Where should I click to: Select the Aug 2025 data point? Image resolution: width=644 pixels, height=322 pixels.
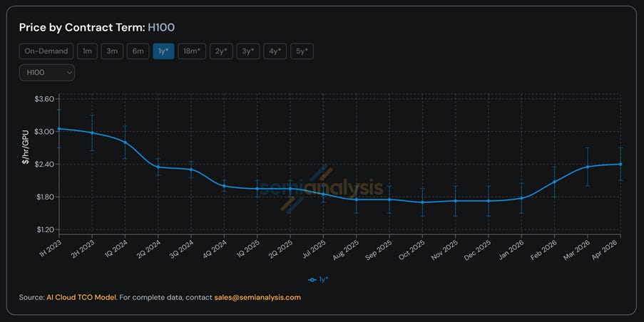pos(357,199)
